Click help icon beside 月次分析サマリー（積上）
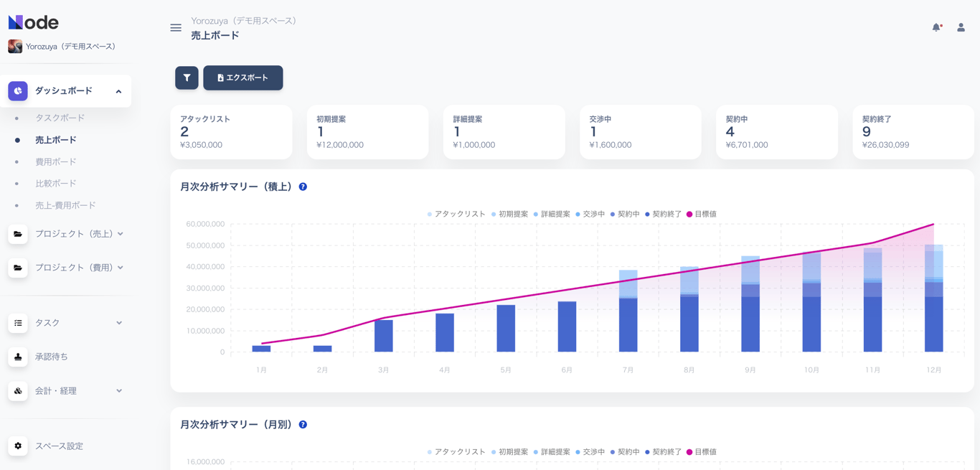The width and height of the screenshot is (980, 470). pyautogui.click(x=303, y=187)
